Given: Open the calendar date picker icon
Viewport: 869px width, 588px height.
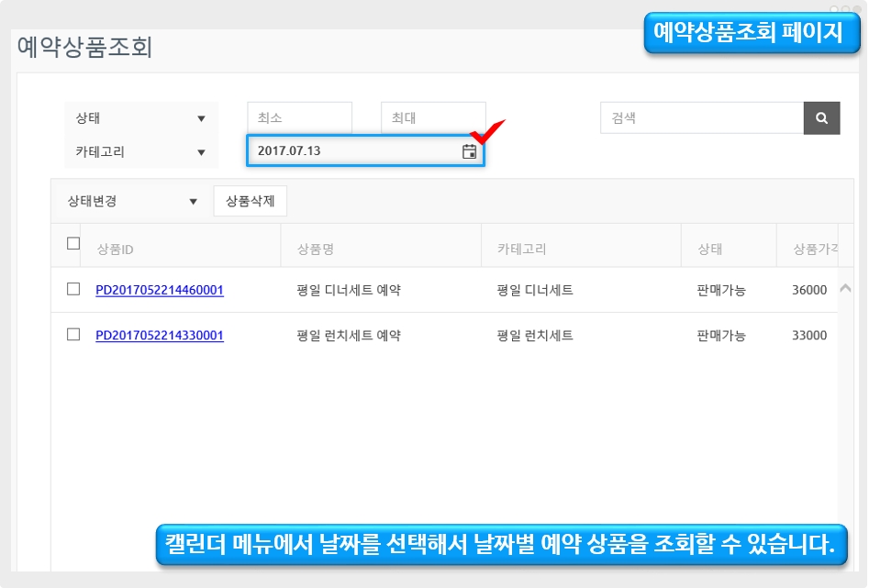Looking at the screenshot, I should point(469,152).
